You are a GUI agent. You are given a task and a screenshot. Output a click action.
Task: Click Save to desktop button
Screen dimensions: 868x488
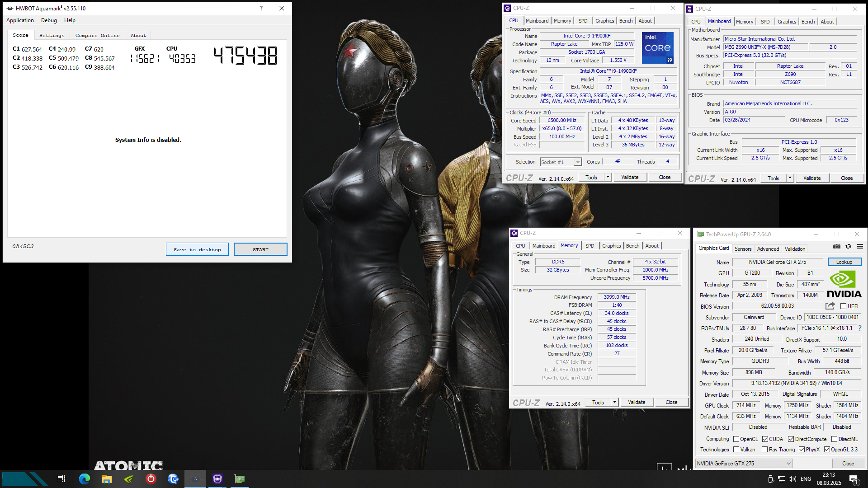tap(197, 249)
